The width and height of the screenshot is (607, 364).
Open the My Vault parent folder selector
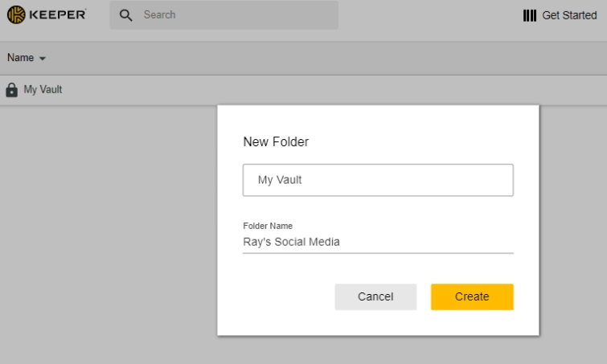point(378,180)
